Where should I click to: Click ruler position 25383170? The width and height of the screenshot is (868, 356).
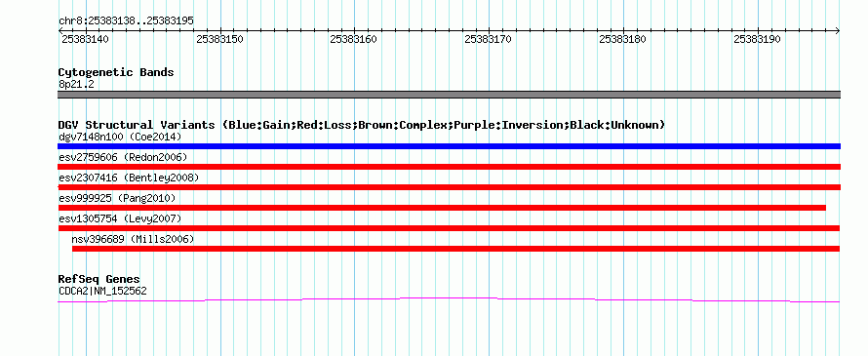click(488, 39)
